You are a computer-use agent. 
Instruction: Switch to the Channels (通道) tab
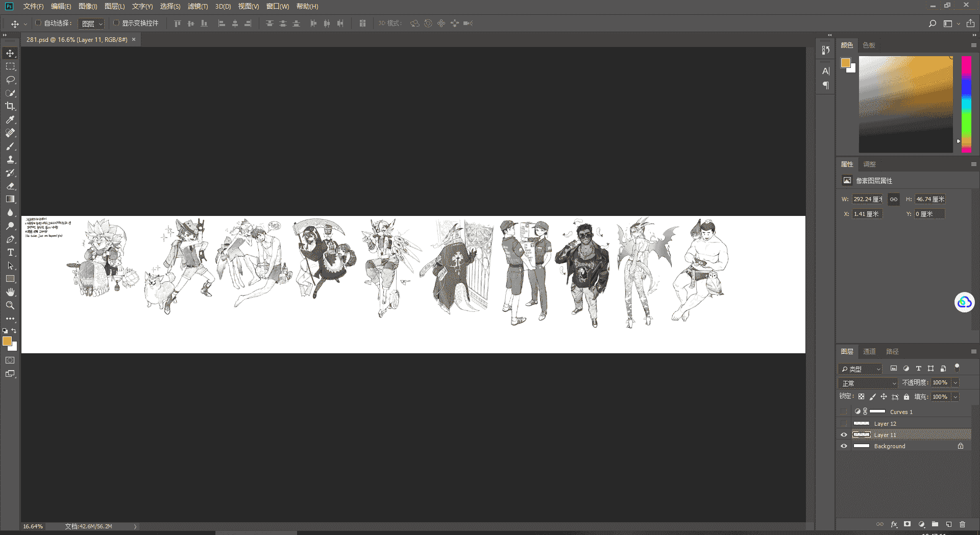[x=869, y=352]
